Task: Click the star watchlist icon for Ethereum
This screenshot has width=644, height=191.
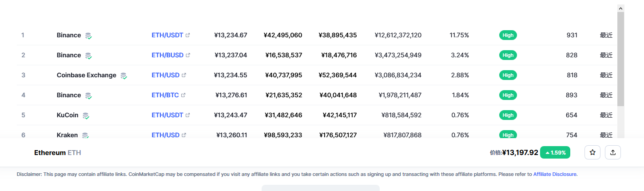Action: (592, 152)
